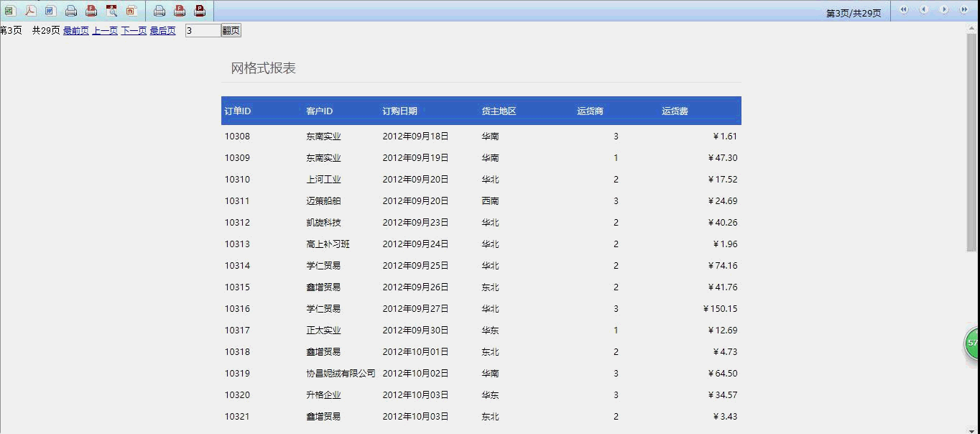Go to next page with right arrow icon
Image resolution: width=980 pixels, height=434 pixels.
click(944, 10)
